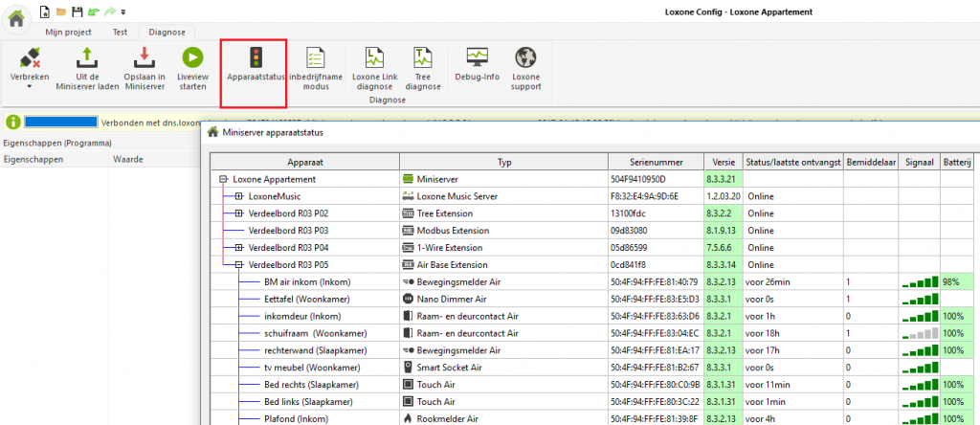
Task: Click the blue connection progress bar
Action: (61, 123)
